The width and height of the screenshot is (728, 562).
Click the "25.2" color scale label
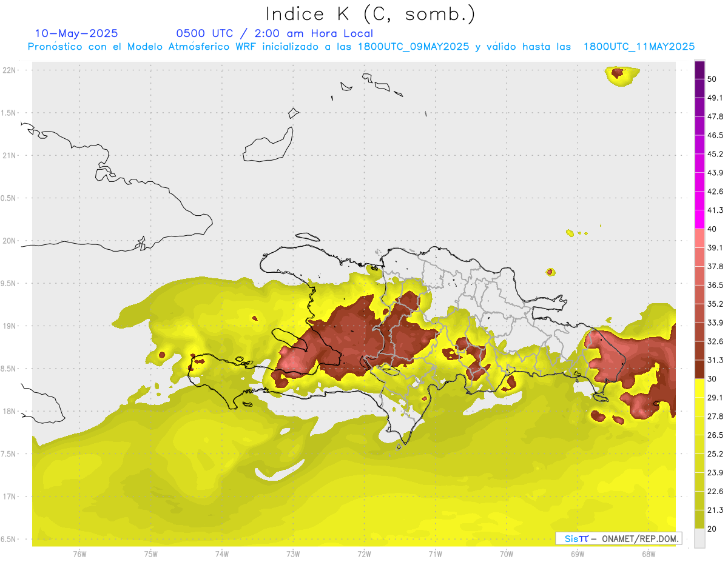tap(715, 454)
